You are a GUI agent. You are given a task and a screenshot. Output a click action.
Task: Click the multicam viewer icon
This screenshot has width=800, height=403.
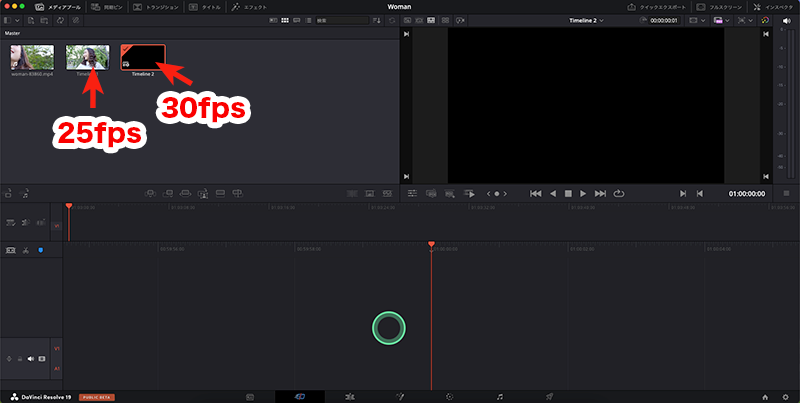coord(445,20)
